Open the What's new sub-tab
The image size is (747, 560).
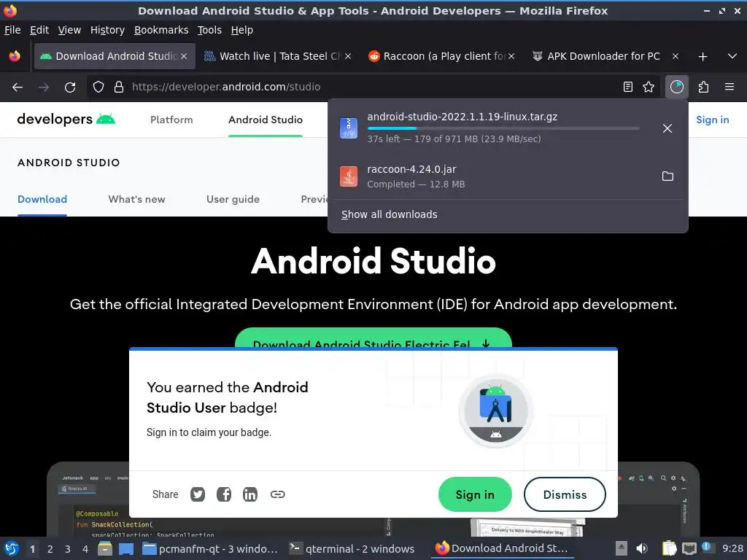[136, 199]
